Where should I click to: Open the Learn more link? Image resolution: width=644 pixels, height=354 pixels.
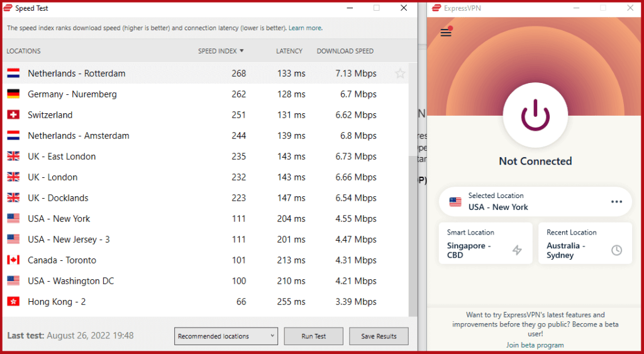pos(305,28)
